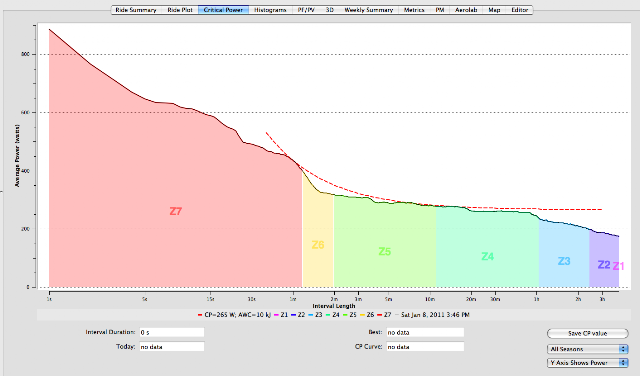The image size is (640, 376).
Task: Click the 10m tick on the interval axis
Action: coord(429,299)
